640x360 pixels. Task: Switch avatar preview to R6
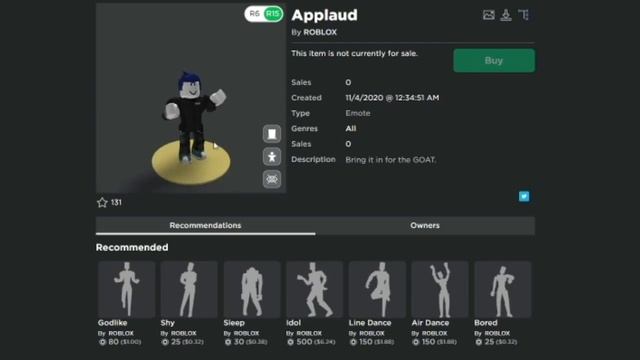[x=254, y=14]
